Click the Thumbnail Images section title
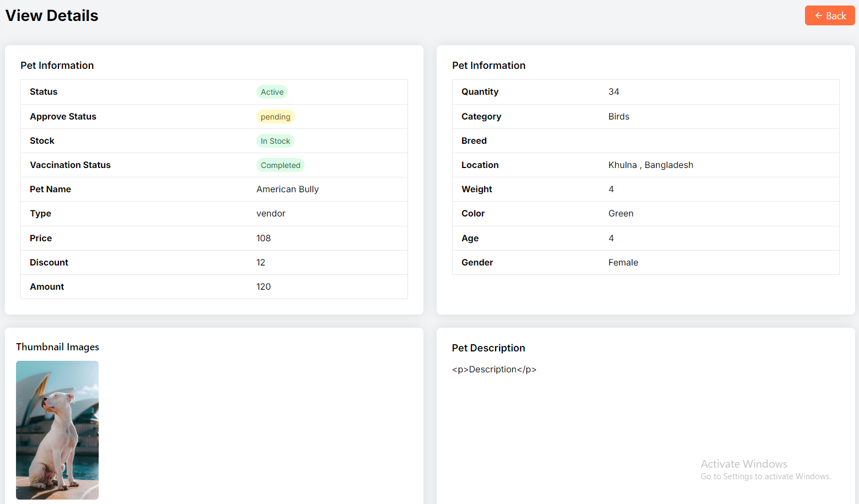This screenshot has height=504, width=859. pyautogui.click(x=57, y=347)
